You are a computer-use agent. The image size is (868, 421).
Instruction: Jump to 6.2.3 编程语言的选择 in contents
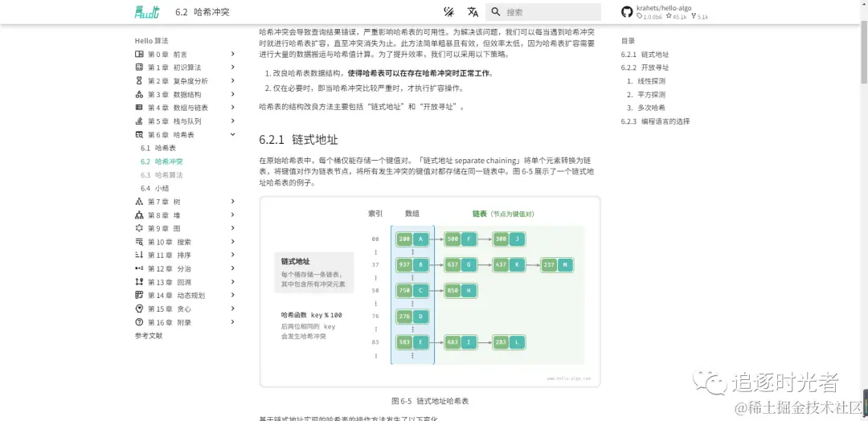656,121
